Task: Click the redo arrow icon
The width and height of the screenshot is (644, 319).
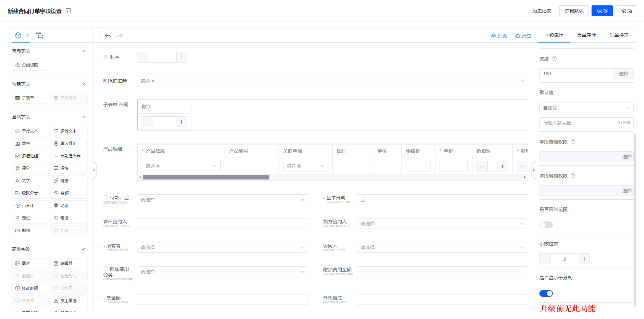Action: coord(120,36)
